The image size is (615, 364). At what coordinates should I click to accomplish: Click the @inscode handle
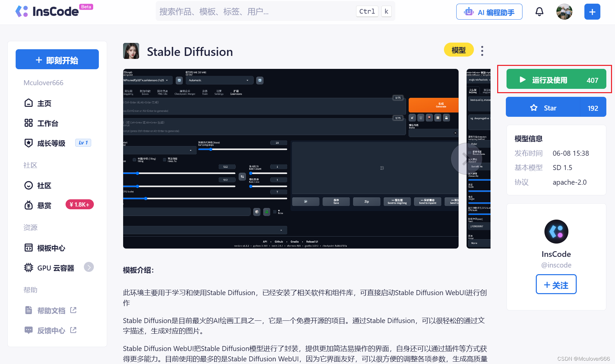click(556, 265)
